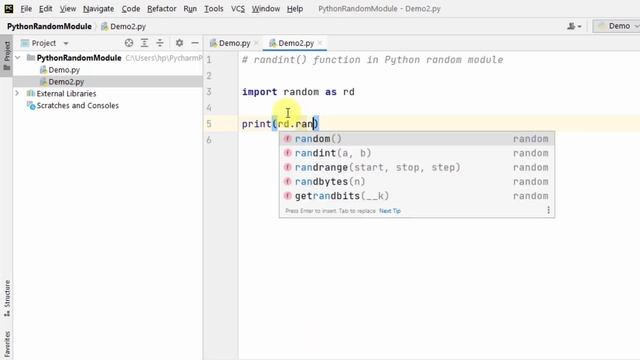Open the Structure sidebar tool window
This screenshot has width=640, height=360.
[7, 298]
